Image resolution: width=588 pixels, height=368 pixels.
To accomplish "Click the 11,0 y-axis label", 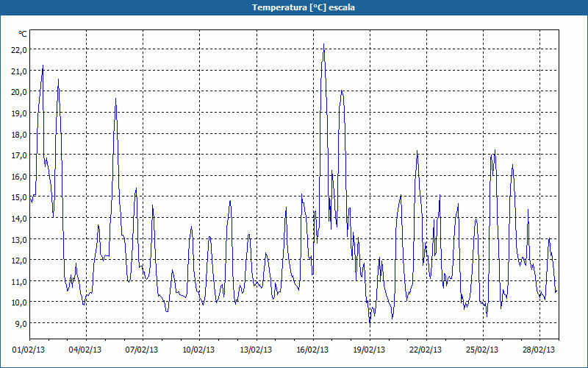I will (x=19, y=281).
